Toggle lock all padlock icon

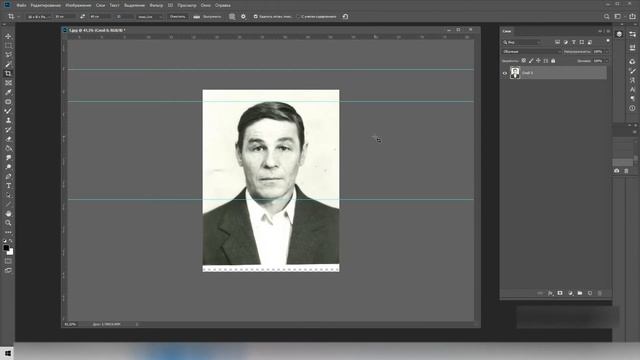coord(553,61)
